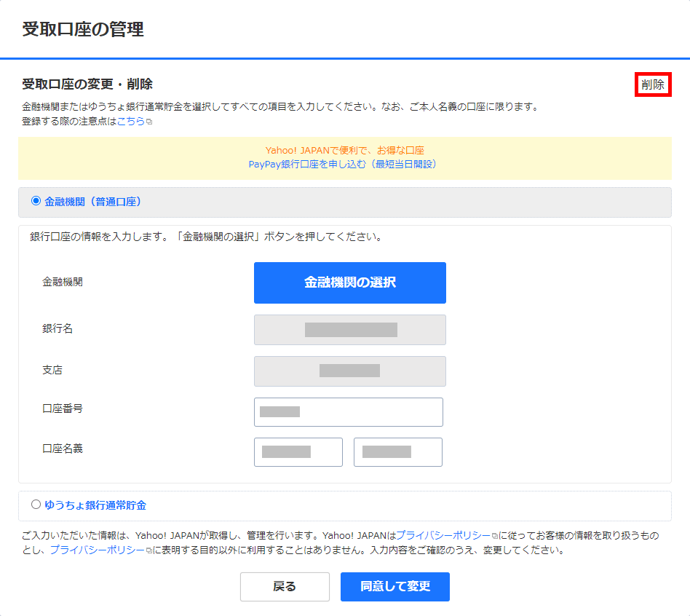Screen dimensions: 690x616
Task: Click the 支店 label
Action: click(52, 370)
